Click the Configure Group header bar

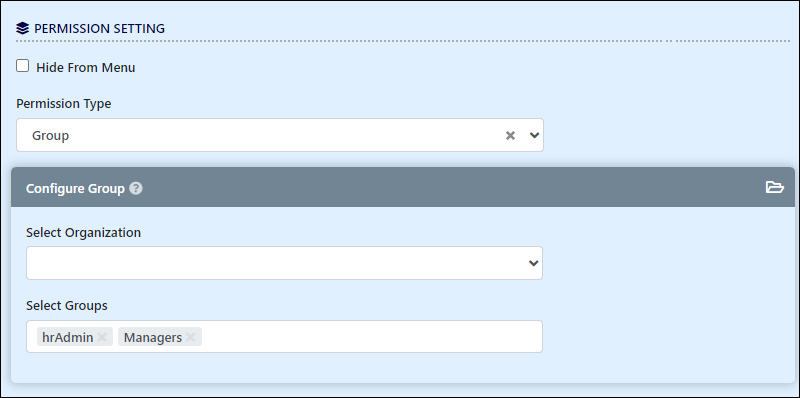tap(403, 188)
